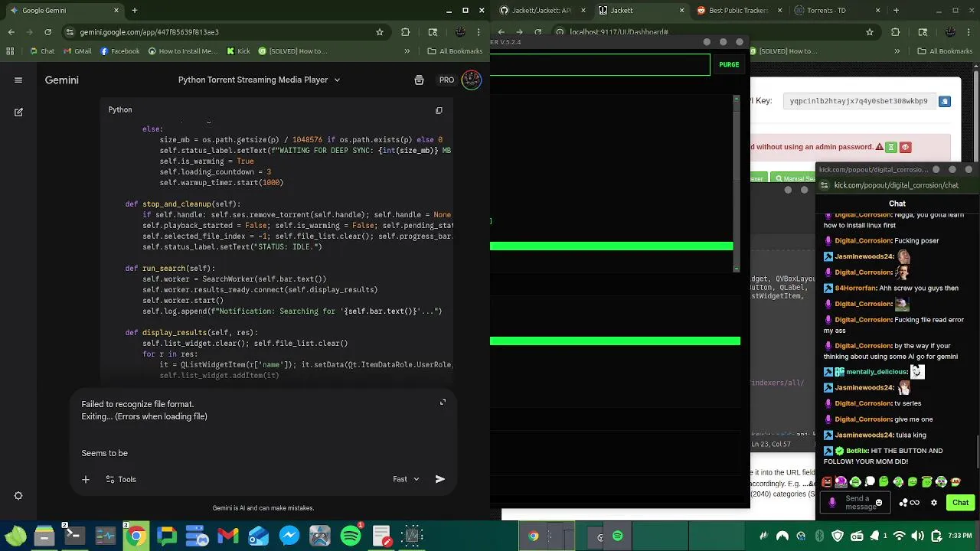Open the Fast model selector dropdown
Viewport: 980px width, 551px height.
tap(407, 479)
